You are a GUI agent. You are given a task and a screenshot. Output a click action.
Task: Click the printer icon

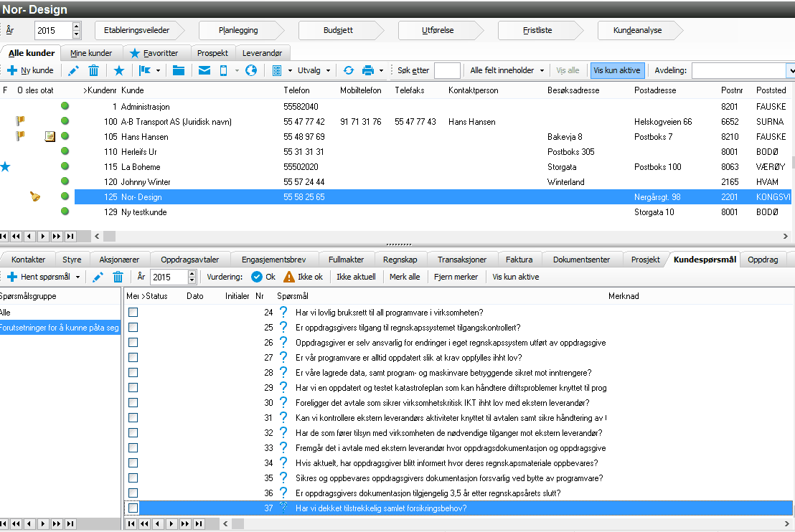tap(368, 70)
